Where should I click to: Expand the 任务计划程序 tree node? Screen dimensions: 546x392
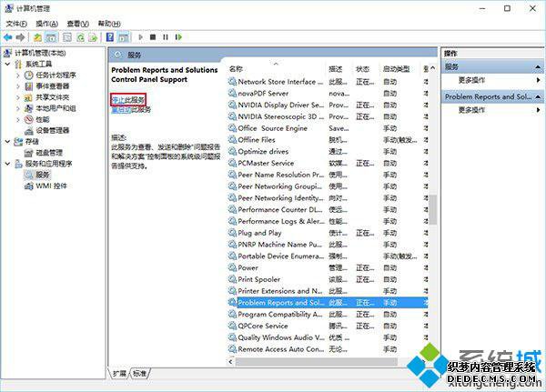point(18,75)
